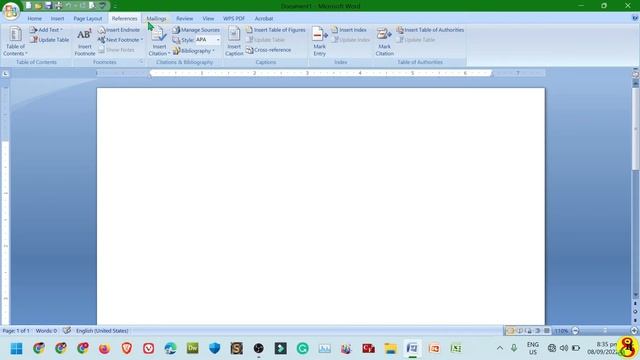Viewport: 640px width, 360px height.
Task: Open the Customize Quick Access Toolbar arrow
Action: pos(116,6)
